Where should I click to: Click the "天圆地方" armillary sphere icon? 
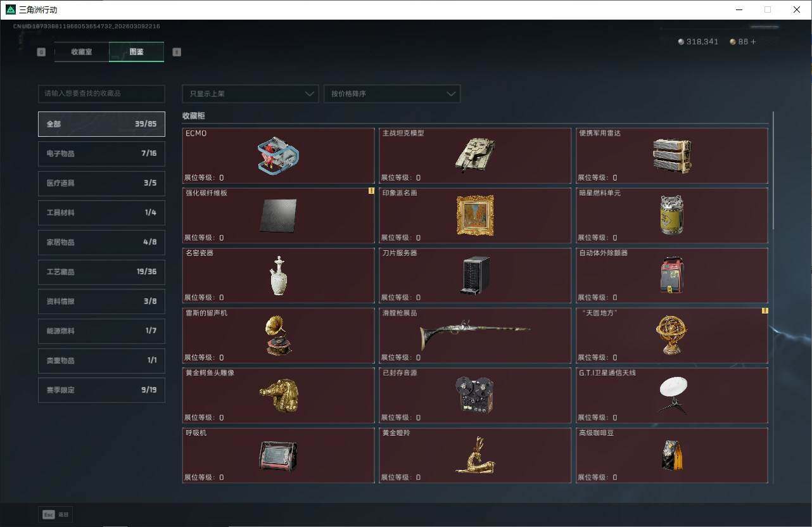671,336
